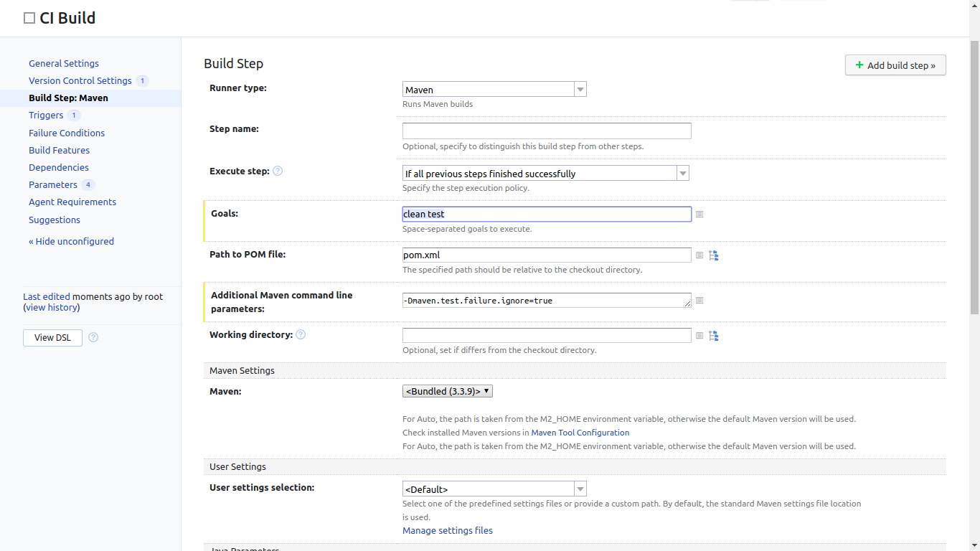Open Agent Requirements section
980x551 pixels.
pos(72,202)
